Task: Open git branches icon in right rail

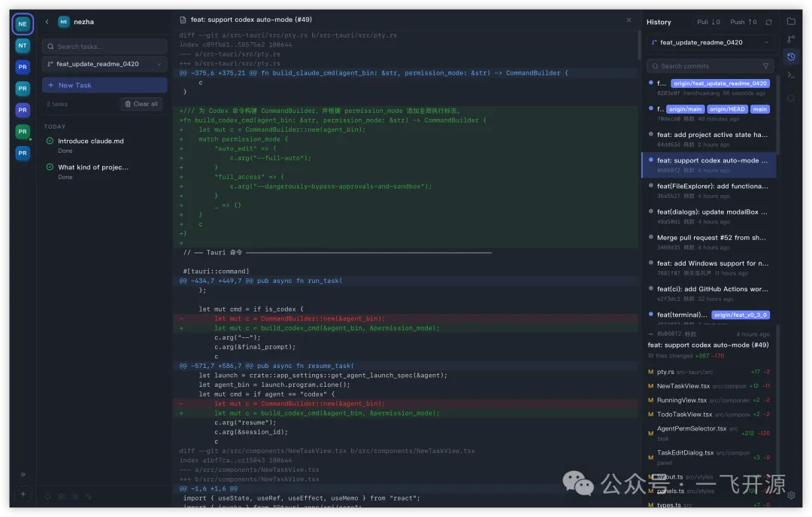Action: pos(791,39)
